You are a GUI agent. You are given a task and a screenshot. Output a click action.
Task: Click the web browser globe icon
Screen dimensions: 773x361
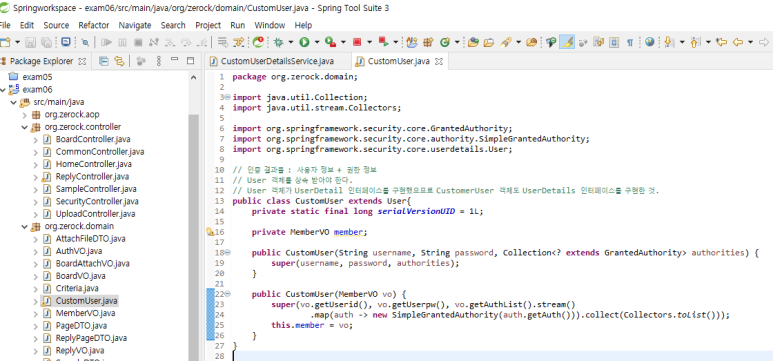click(x=650, y=42)
